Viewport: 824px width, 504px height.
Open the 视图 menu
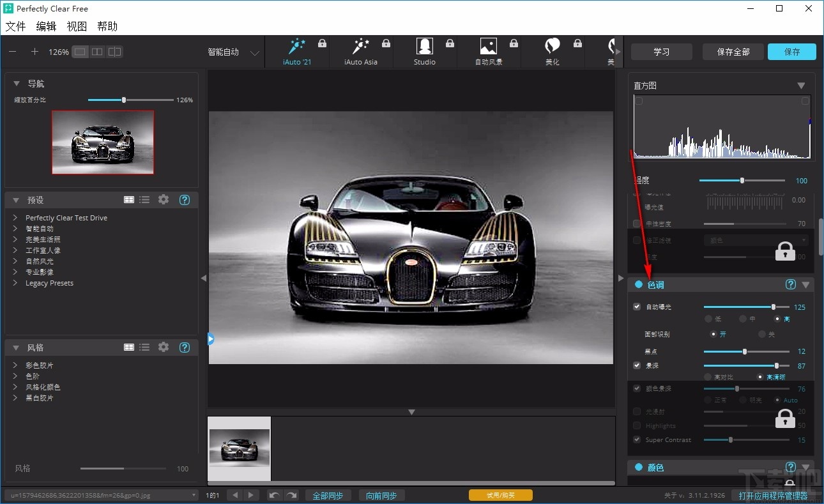pyautogui.click(x=77, y=26)
